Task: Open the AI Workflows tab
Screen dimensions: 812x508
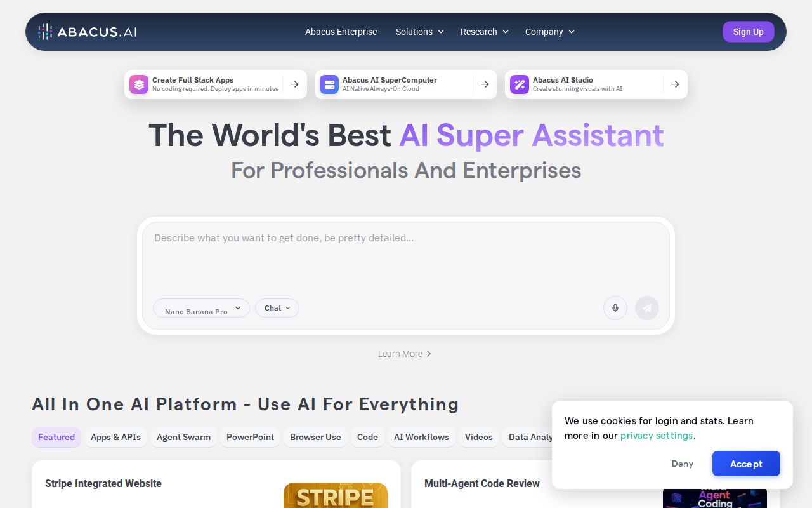Action: [421, 437]
